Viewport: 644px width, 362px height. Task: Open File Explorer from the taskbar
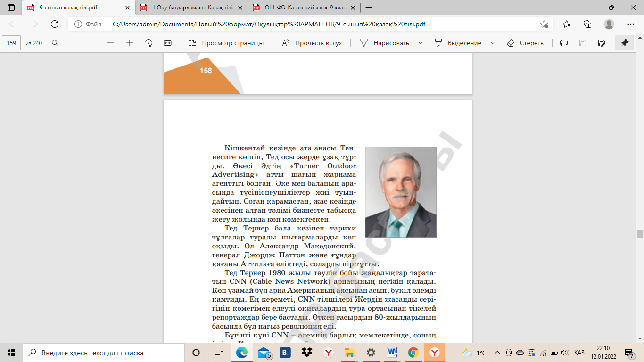click(x=349, y=353)
